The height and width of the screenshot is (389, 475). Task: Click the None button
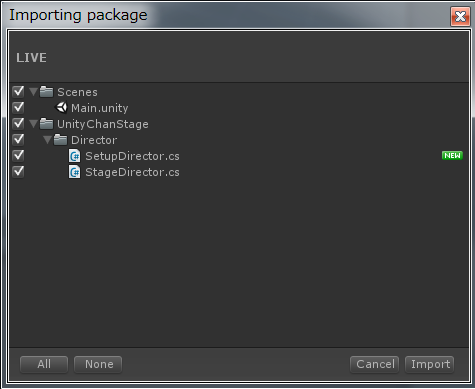[x=98, y=364]
